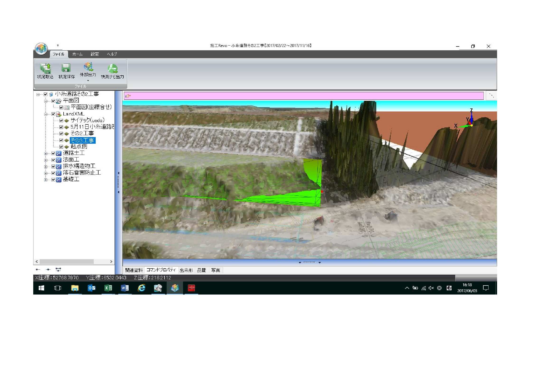555x392 pixels.
Task: Switch to the ホーム ribbon tab
Action: pyautogui.click(x=77, y=54)
